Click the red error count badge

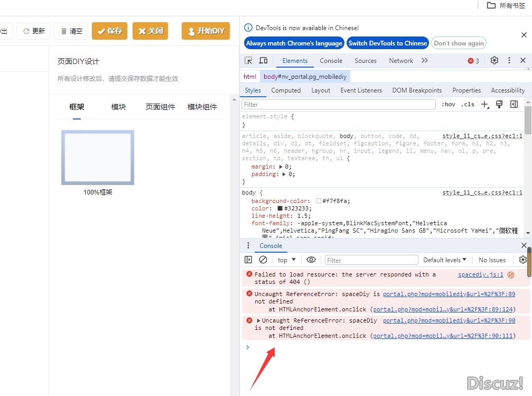pos(473,61)
